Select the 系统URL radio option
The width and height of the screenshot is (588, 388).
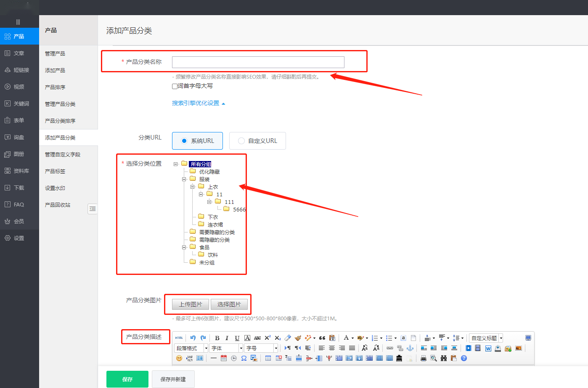(184, 141)
